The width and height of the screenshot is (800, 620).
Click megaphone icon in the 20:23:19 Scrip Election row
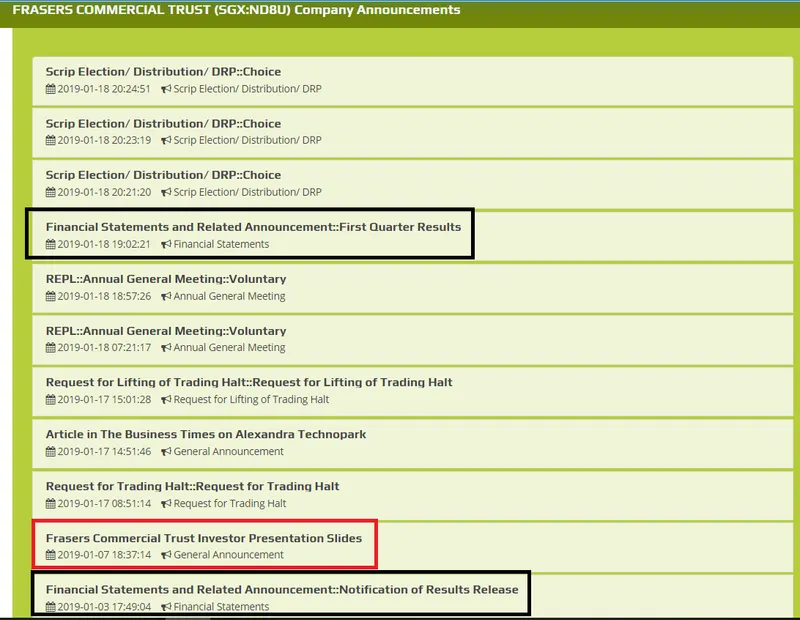pos(166,140)
